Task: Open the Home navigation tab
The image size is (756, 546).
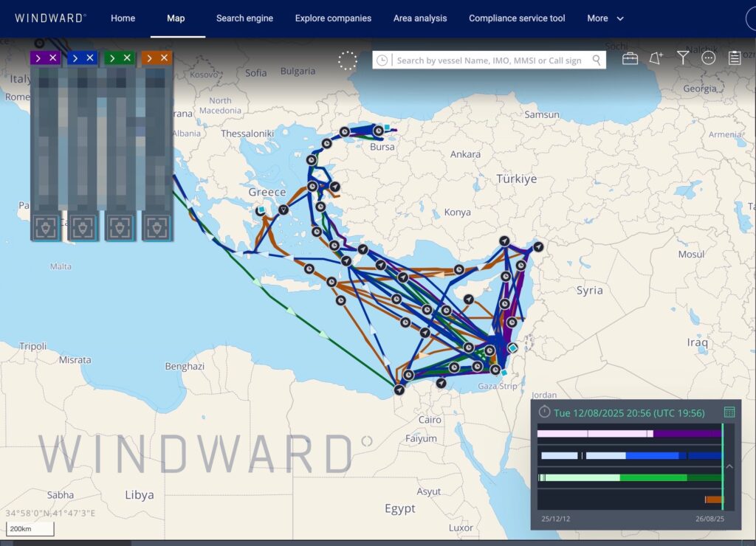Action: [123, 18]
